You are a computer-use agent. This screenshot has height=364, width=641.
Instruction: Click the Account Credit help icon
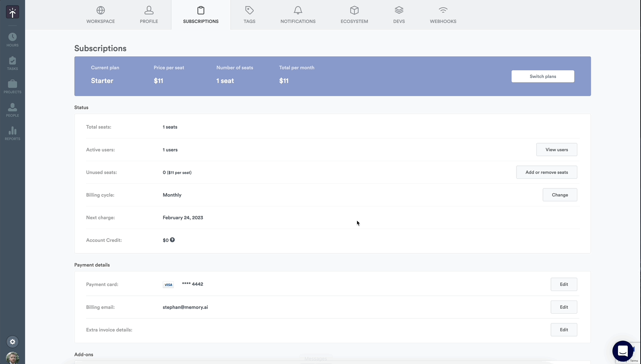point(172,240)
